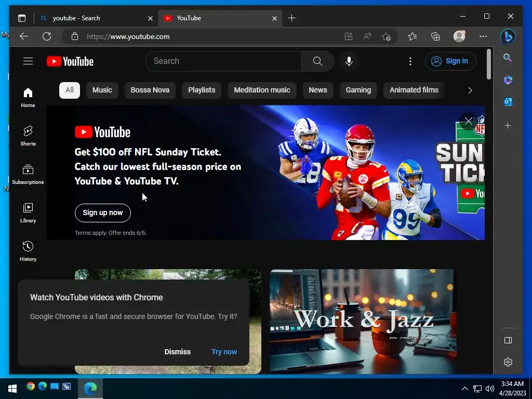Start voice search with the microphone icon

coord(349,61)
